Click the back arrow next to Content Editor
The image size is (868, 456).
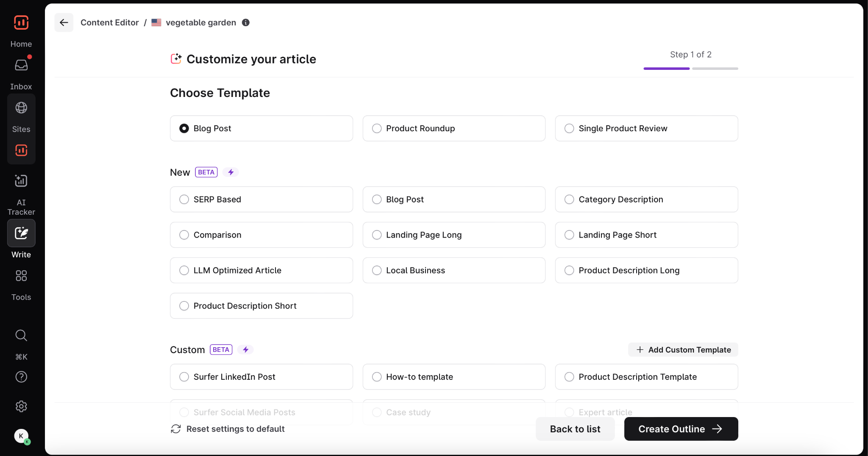(64, 22)
